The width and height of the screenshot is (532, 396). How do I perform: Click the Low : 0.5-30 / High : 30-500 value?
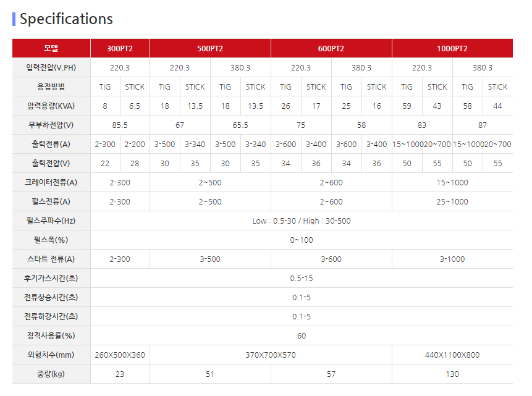click(302, 221)
